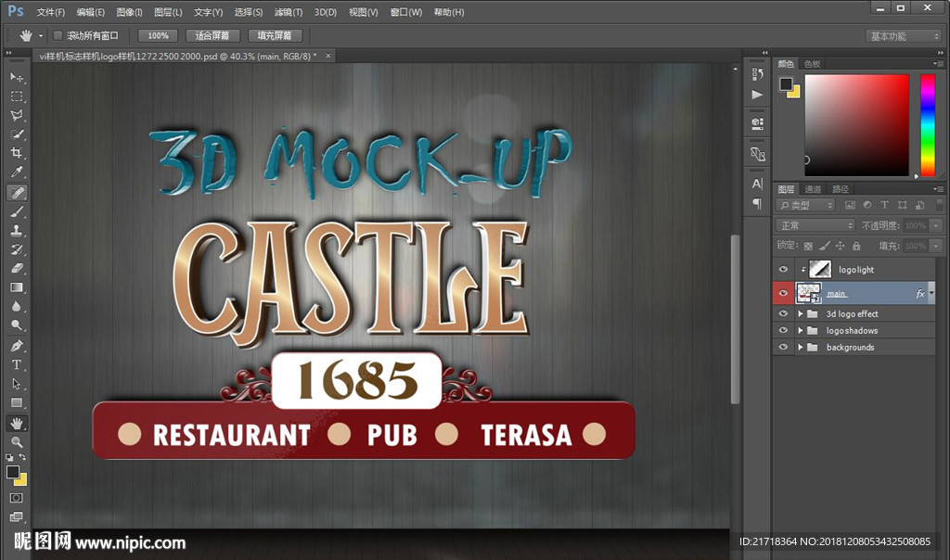Screen dimensions: 950x560
Task: Hide the logo shadows group
Action: pos(783,331)
